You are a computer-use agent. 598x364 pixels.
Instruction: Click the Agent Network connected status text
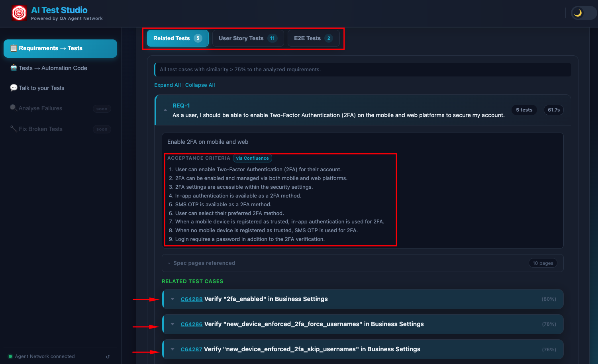[x=45, y=356]
